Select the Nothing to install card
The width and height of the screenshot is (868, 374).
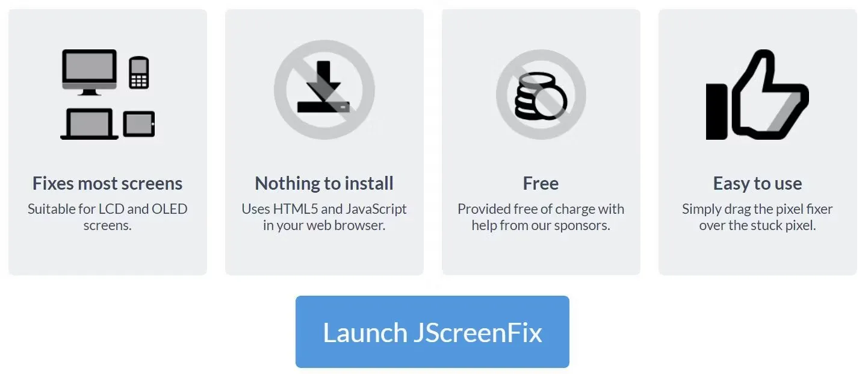point(324,142)
